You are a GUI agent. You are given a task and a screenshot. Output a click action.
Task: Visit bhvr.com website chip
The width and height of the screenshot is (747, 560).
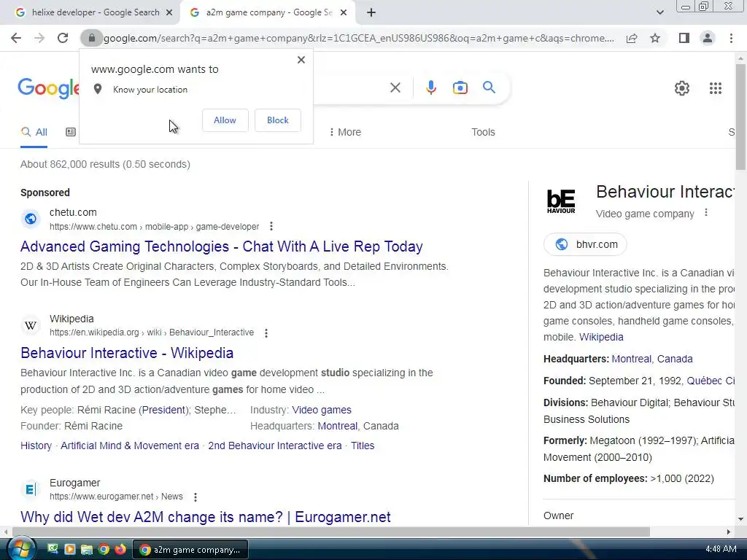pyautogui.click(x=585, y=244)
